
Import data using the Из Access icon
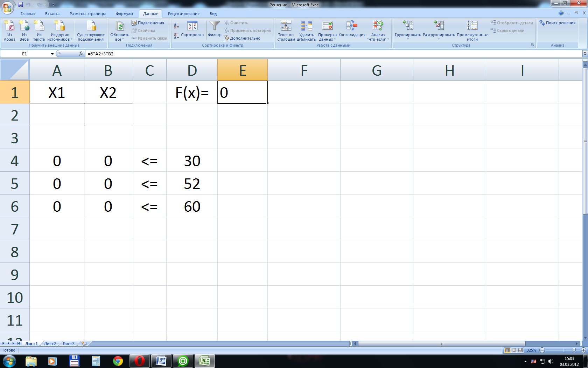[x=9, y=30]
